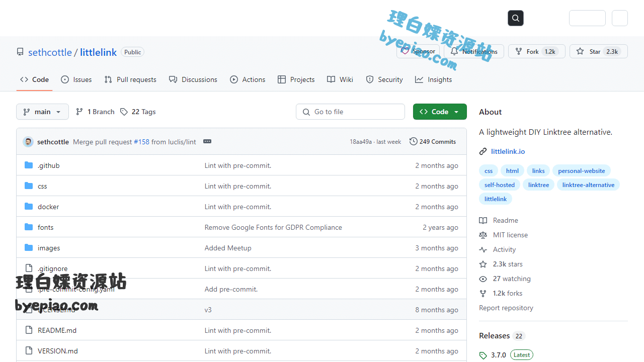Open the Insights tab
The width and height of the screenshot is (644, 362).
(434, 79)
